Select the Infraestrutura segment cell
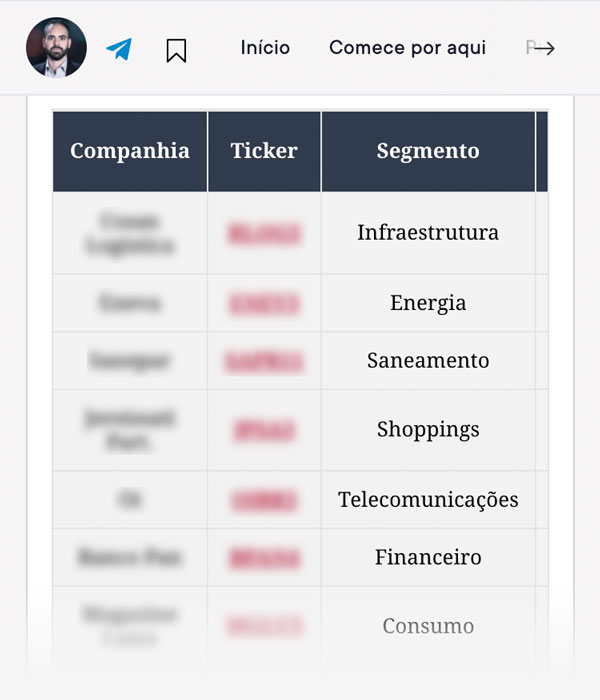Image resolution: width=600 pixels, height=700 pixels. 428,233
